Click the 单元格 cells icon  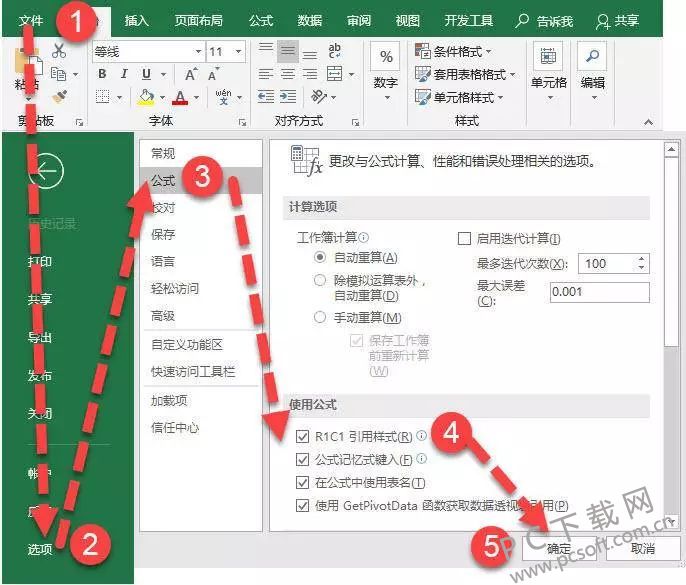tap(548, 58)
